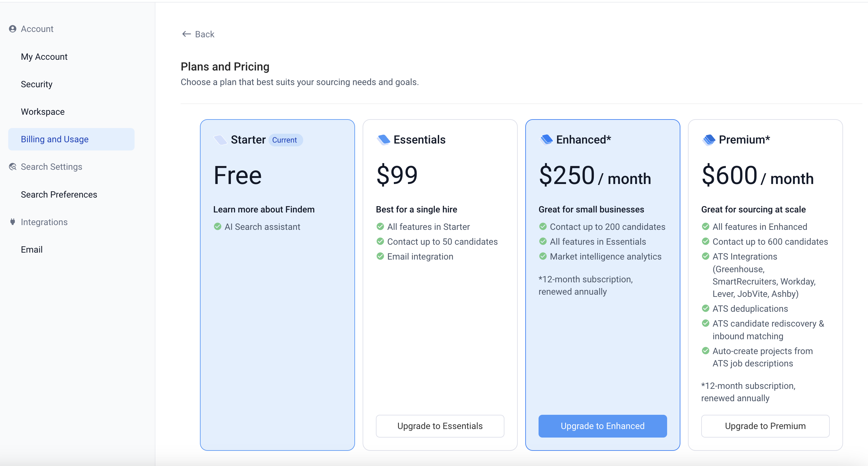Screen dimensions: 868x466
Task: Click Upgrade to Enhanced button
Action: coord(603,426)
